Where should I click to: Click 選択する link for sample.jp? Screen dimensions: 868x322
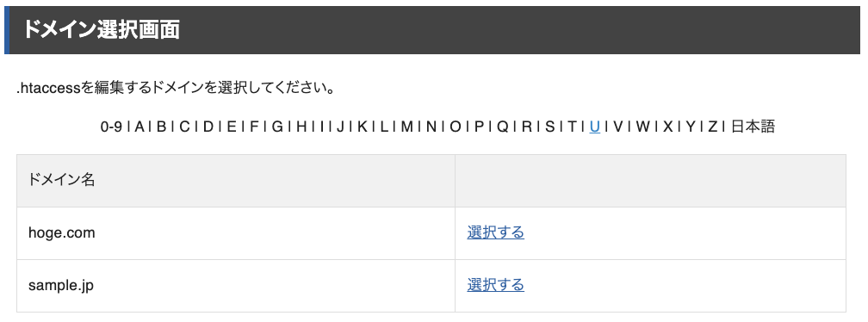pos(495,285)
